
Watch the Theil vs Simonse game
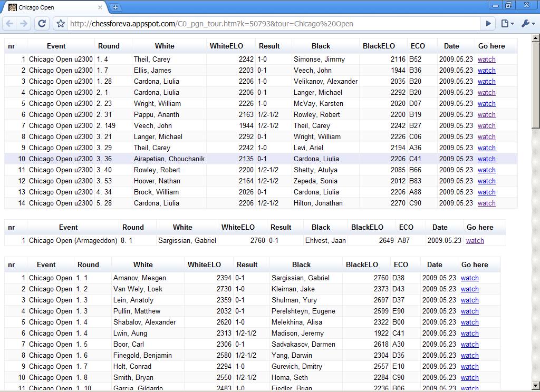486,60
